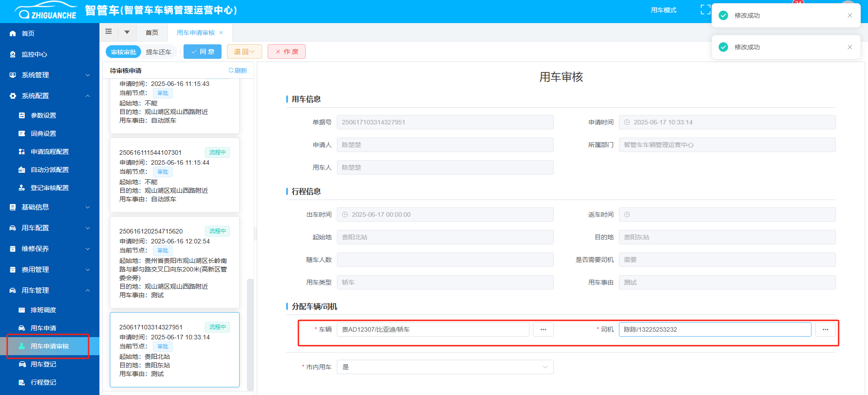Refresh the pending applications list

[x=238, y=71]
